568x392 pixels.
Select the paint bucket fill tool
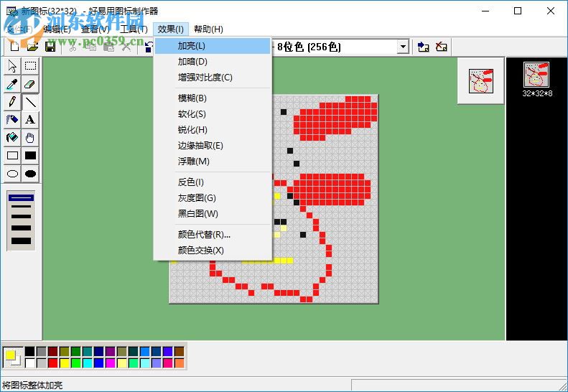(12, 138)
